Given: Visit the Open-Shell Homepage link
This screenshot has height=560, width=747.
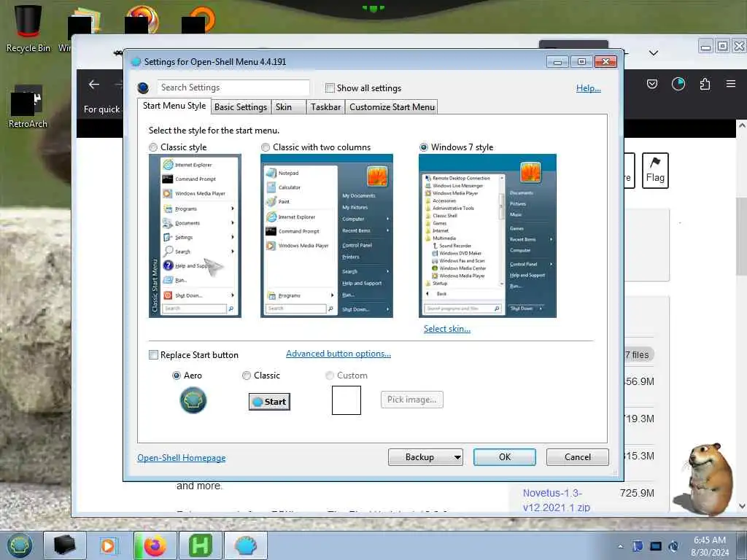Looking at the screenshot, I should 182,458.
